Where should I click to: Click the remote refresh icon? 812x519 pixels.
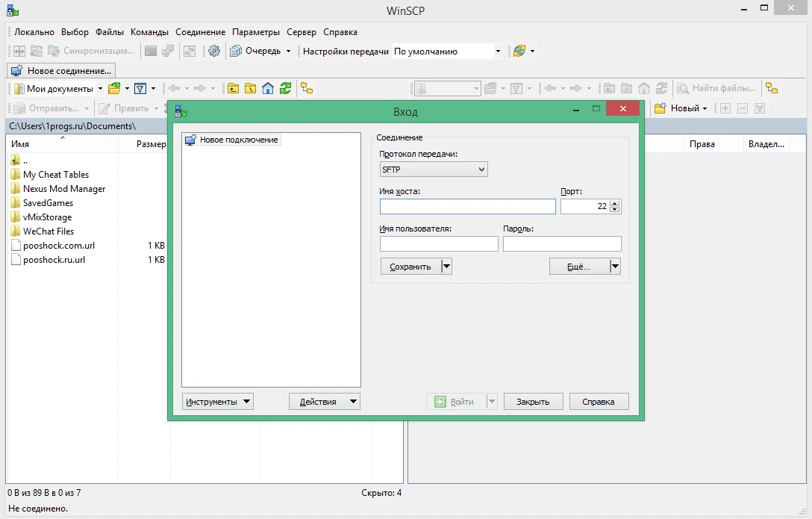point(661,89)
